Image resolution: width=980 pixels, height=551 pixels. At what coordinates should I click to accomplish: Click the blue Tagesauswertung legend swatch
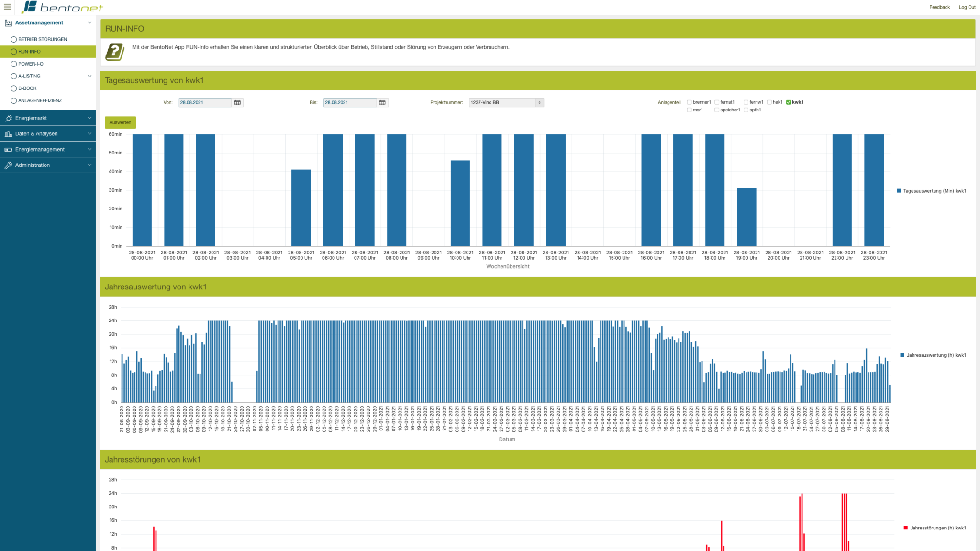(899, 191)
